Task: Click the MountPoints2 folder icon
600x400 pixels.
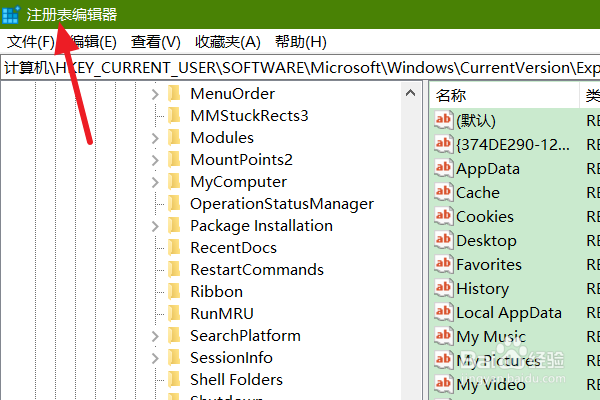Action: [174, 159]
